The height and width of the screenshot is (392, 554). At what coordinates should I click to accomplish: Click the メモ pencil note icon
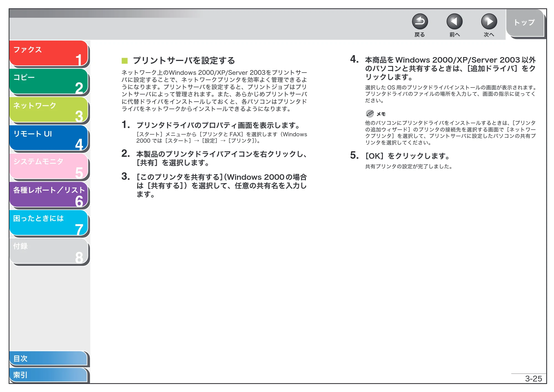pyautogui.click(x=370, y=114)
